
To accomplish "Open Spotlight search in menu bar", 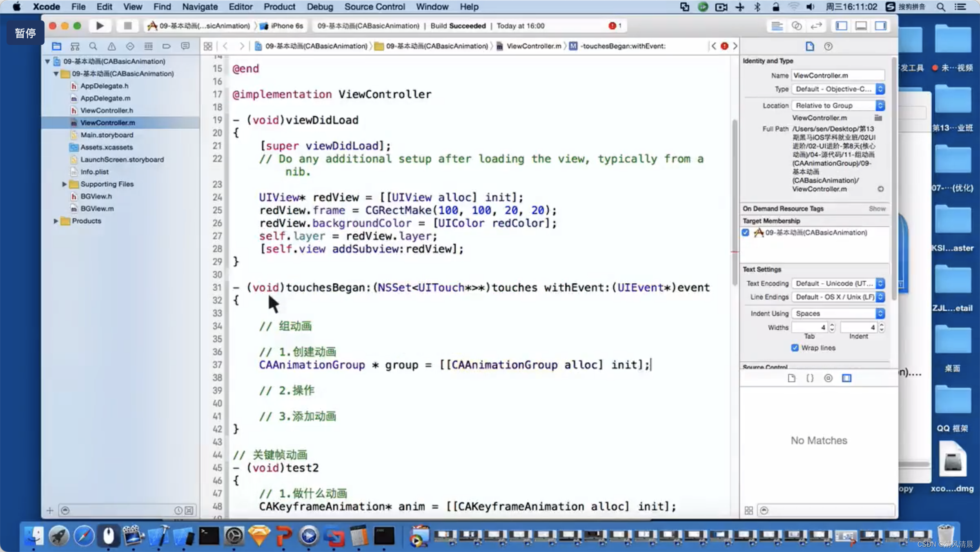I will (941, 7).
